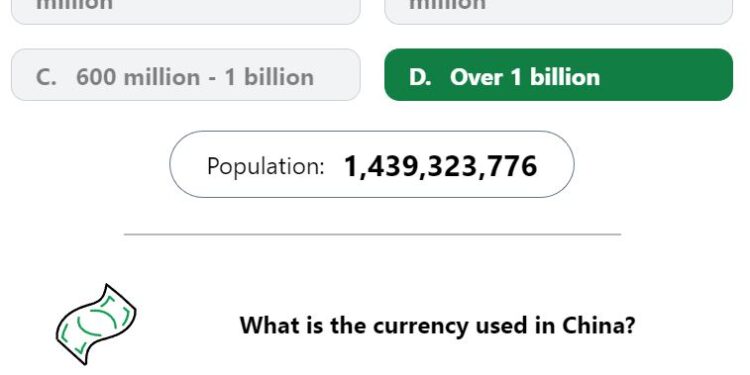This screenshot has width=750, height=375.
Task: Click the Population: label text
Action: [x=265, y=167]
